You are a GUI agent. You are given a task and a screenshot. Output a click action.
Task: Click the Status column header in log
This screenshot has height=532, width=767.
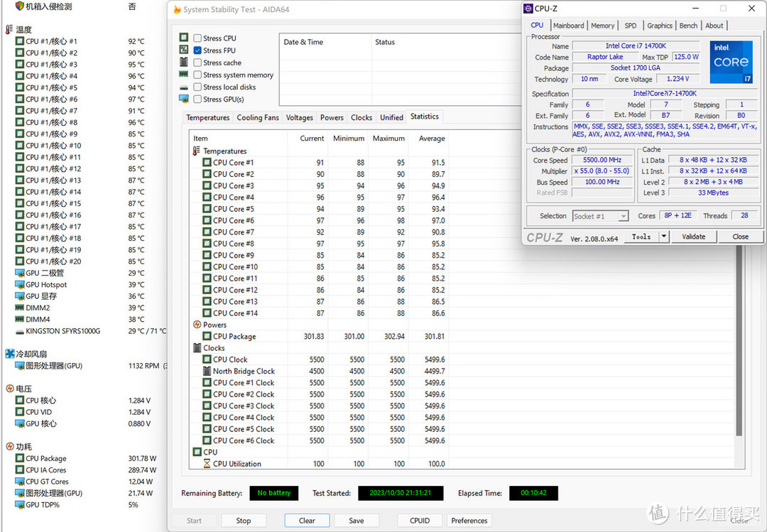[384, 42]
